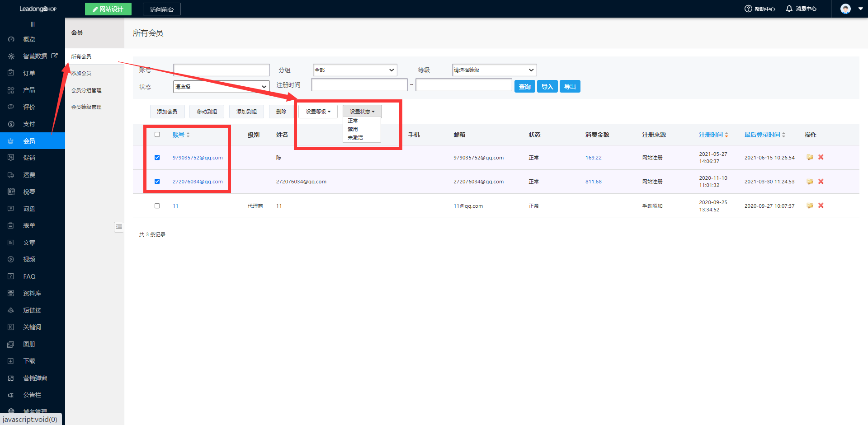Tick the checkbox for member 11
Screen dimensions: 868x425
tap(157, 206)
